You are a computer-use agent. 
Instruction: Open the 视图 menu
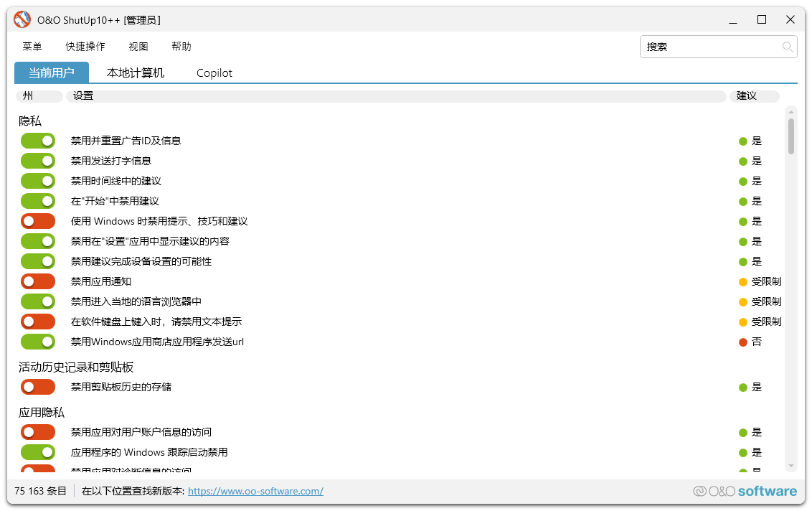138,46
